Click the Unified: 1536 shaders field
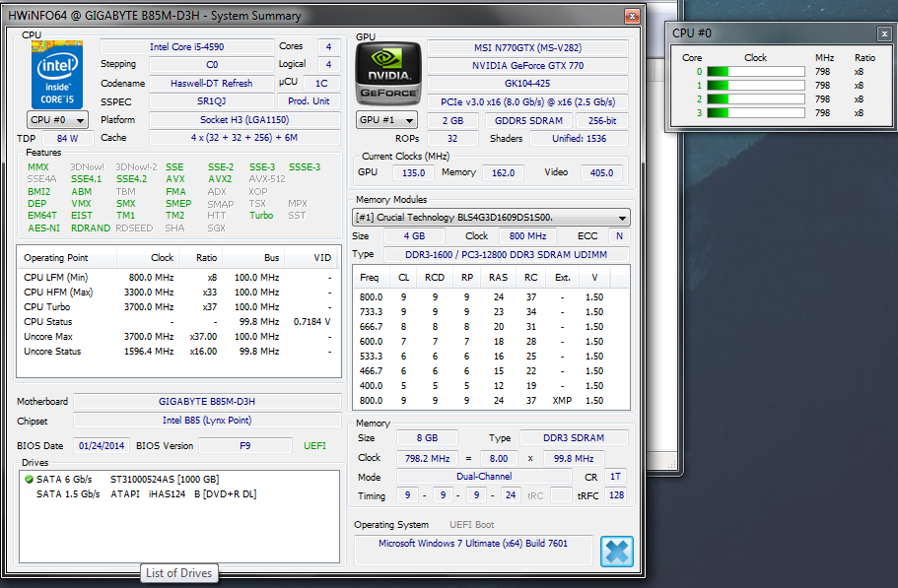Screen dimensions: 898x588 point(579,139)
